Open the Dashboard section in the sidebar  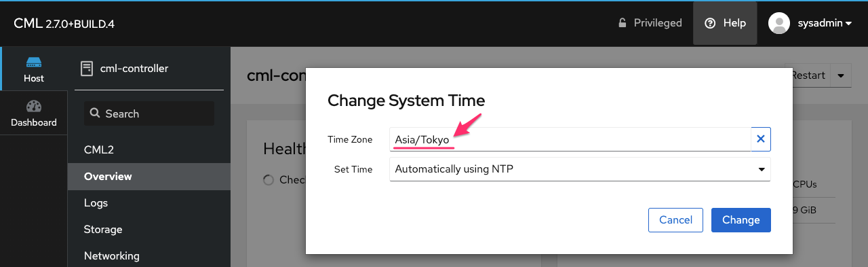(34, 113)
